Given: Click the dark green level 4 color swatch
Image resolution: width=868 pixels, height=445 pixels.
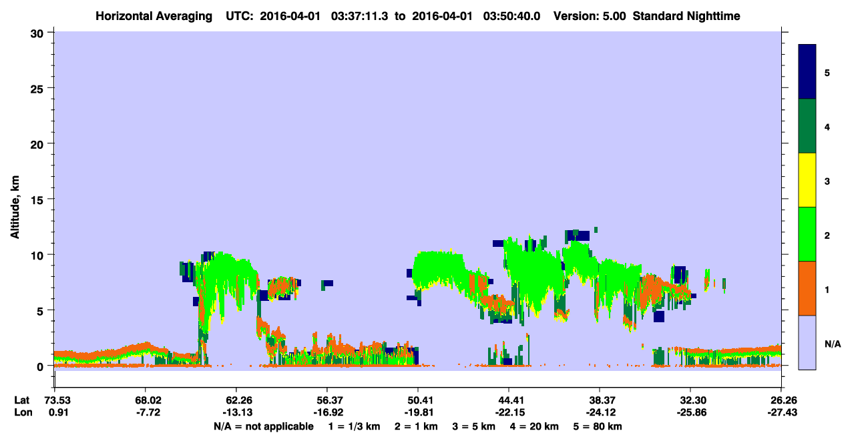Looking at the screenshot, I should coord(807,126).
